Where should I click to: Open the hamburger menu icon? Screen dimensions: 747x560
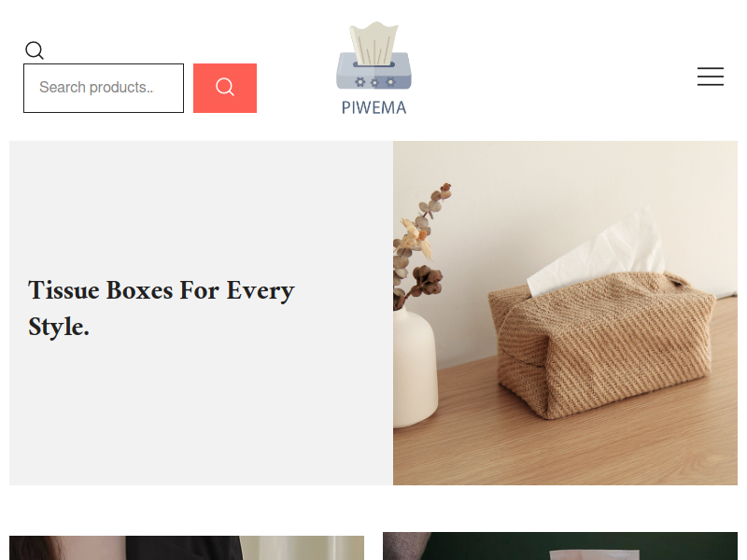point(711,77)
